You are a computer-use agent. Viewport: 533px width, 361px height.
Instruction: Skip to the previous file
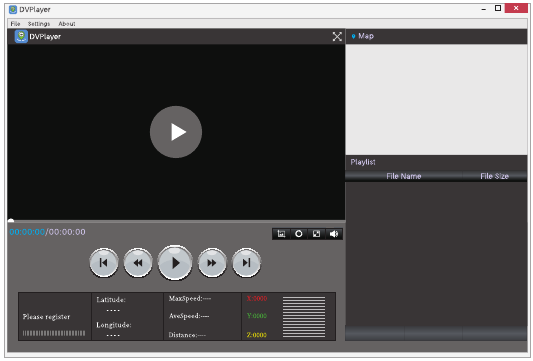coord(104,263)
